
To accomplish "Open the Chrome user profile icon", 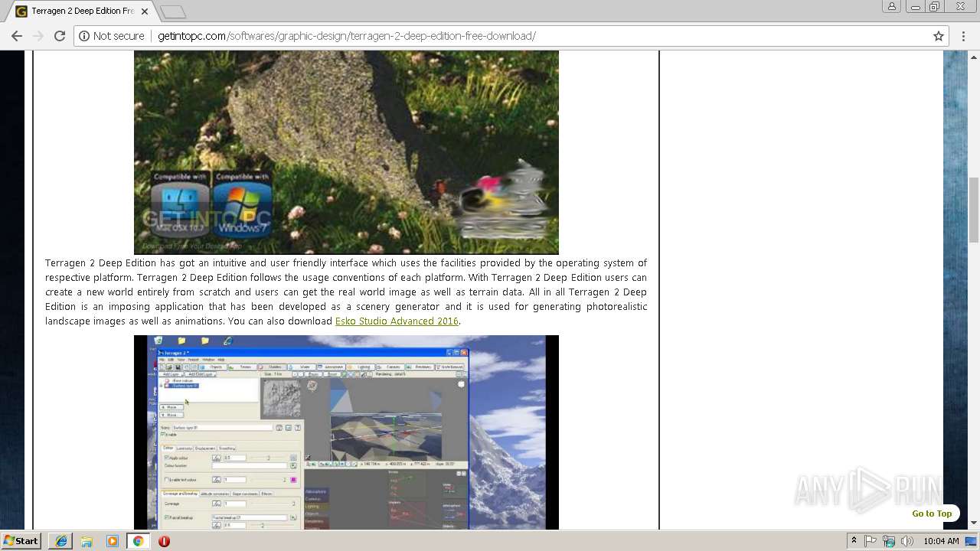I will click(x=891, y=6).
